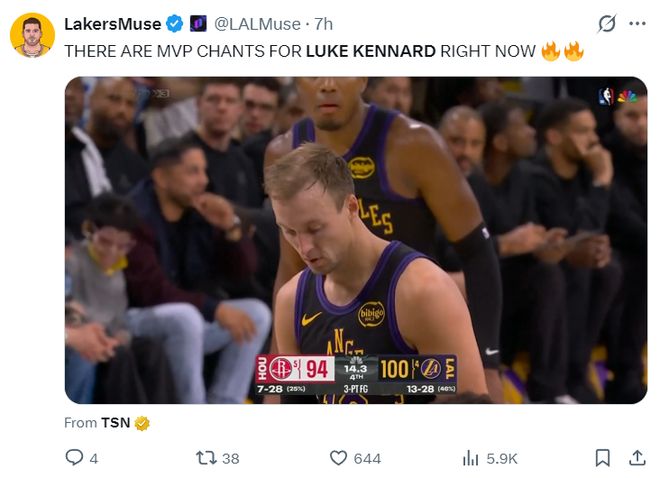Open the TSN source link
Image resolution: width=660 pixels, height=478 pixels.
[113, 423]
